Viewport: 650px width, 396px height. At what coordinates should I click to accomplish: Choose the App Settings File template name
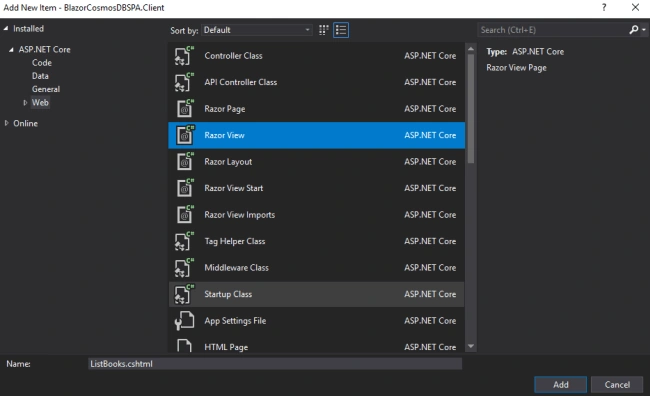click(x=235, y=321)
